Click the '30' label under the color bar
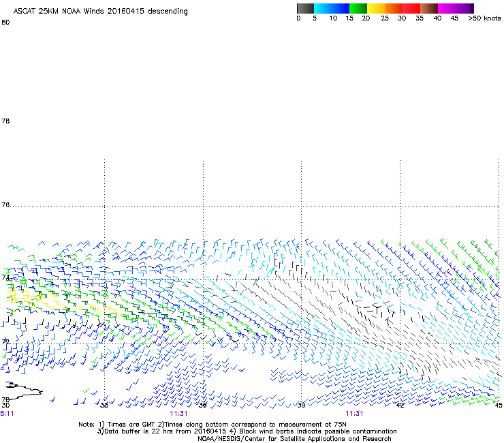504x443 pixels. click(x=402, y=18)
